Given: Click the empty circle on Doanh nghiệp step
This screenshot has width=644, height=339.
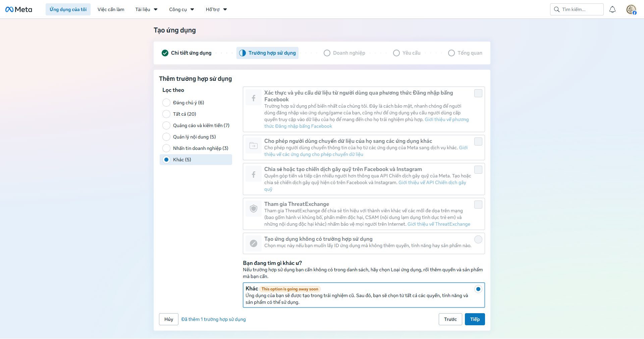Looking at the screenshot, I should point(327,53).
